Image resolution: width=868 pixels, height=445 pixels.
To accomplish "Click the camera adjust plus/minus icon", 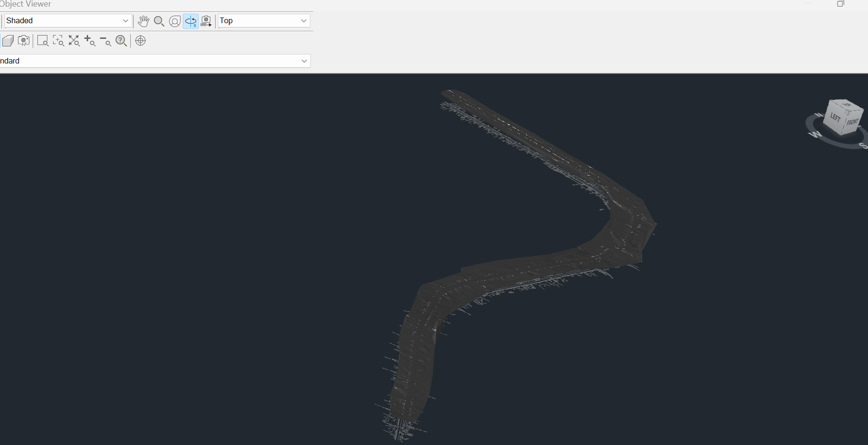I will click(24, 41).
